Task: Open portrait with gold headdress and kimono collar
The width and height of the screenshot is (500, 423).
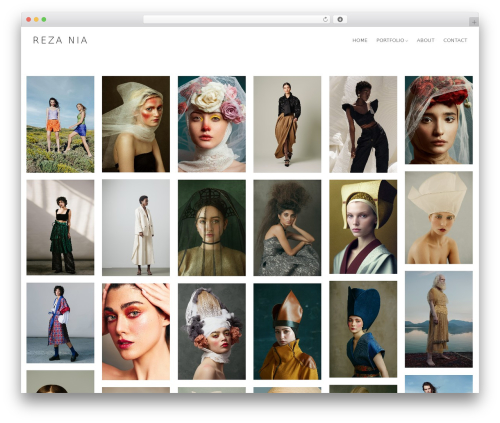Action: tap(363, 227)
